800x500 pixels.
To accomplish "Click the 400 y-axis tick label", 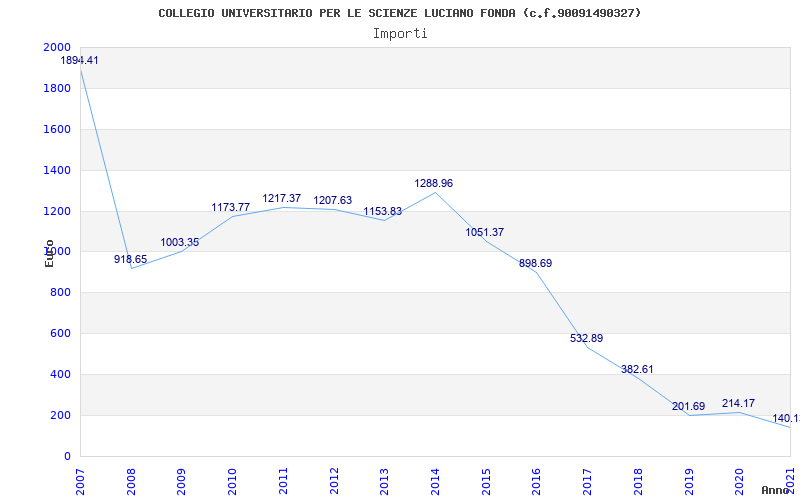I will pos(60,374).
